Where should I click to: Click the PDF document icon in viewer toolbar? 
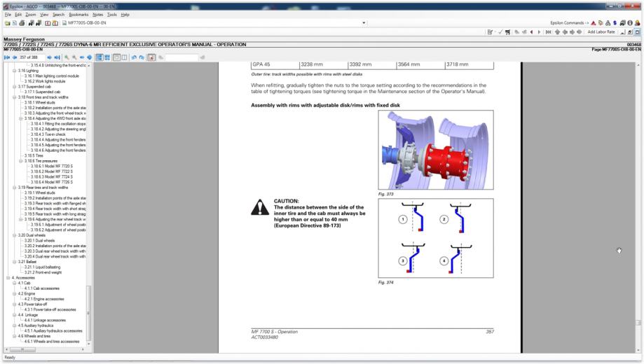pyautogui.click(x=151, y=57)
